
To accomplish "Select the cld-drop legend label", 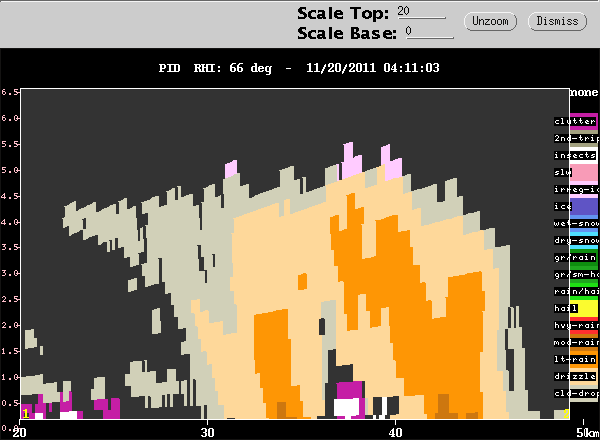I will pos(576,393).
